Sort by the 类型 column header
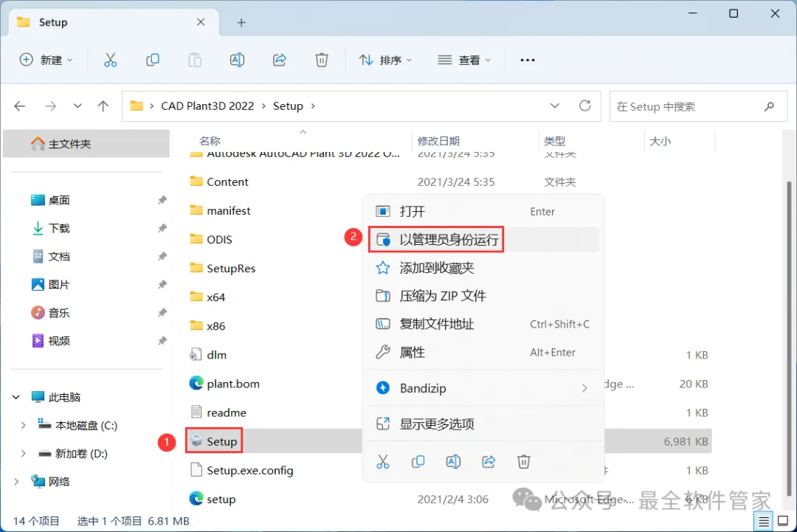The width and height of the screenshot is (797, 532). (554, 141)
